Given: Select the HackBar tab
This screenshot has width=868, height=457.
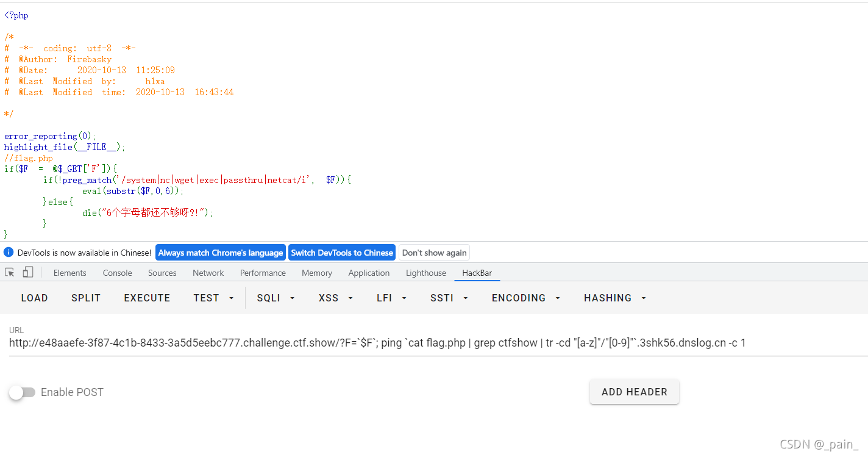Looking at the screenshot, I should tap(477, 273).
